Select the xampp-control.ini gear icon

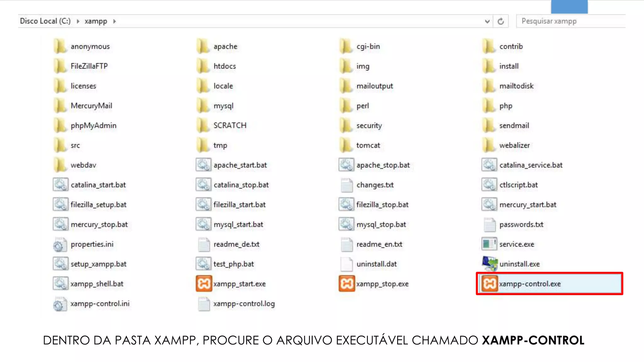pos(60,304)
